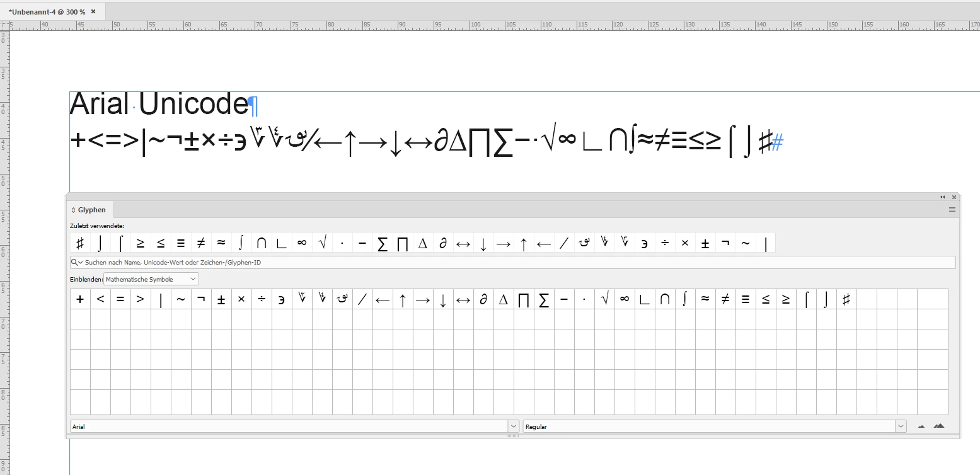Choose sharp ♯ glyph in main grid
Image resolution: width=980 pixels, height=475 pixels.
(x=846, y=299)
